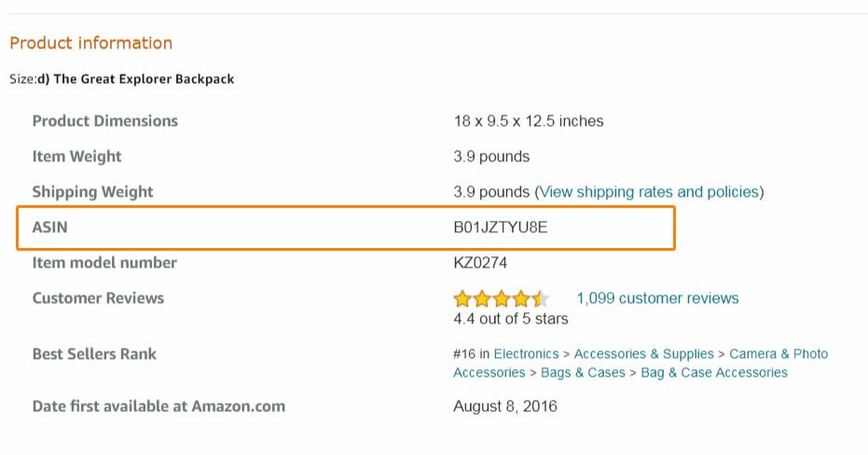Viewport: 868px width, 455px height.
Task: Open Electronics category in Best Sellers Rank
Action: click(x=526, y=353)
